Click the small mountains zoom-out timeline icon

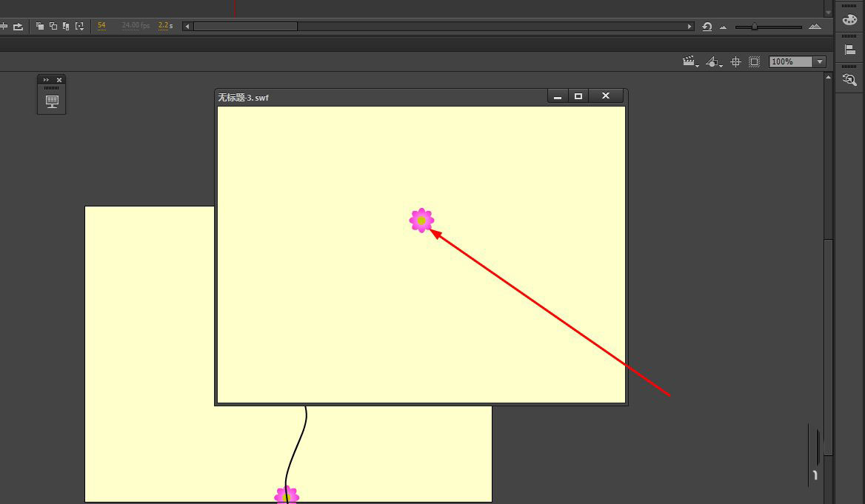[724, 27]
